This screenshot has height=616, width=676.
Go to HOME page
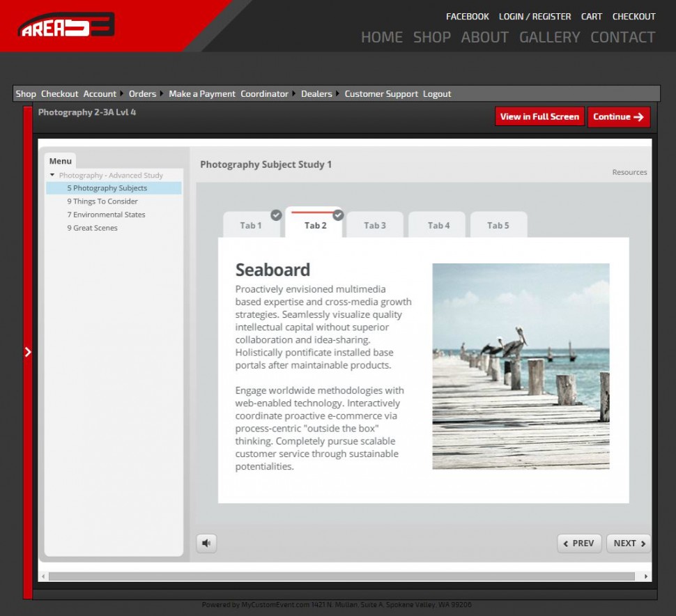[x=381, y=37]
